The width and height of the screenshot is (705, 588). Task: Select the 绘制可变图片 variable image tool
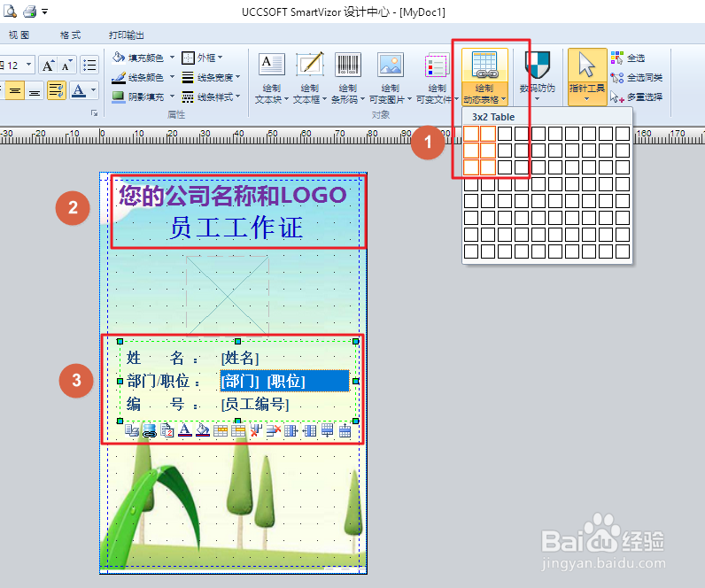coord(391,78)
